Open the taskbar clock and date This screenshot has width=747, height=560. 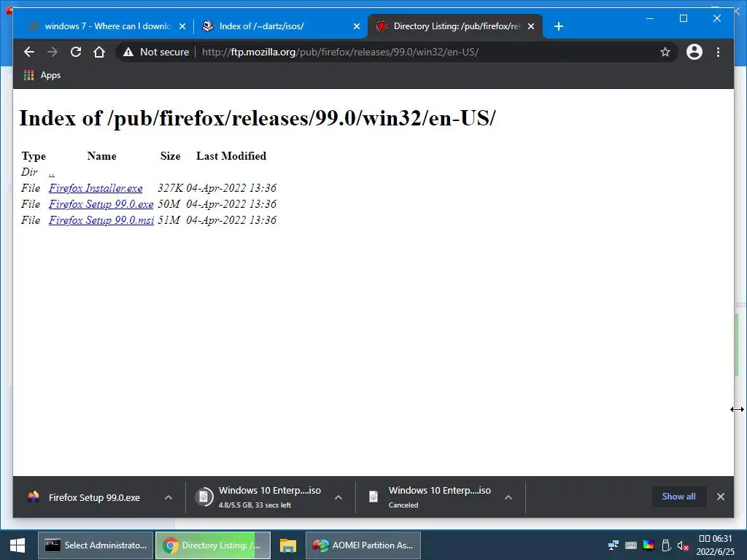[715, 545]
